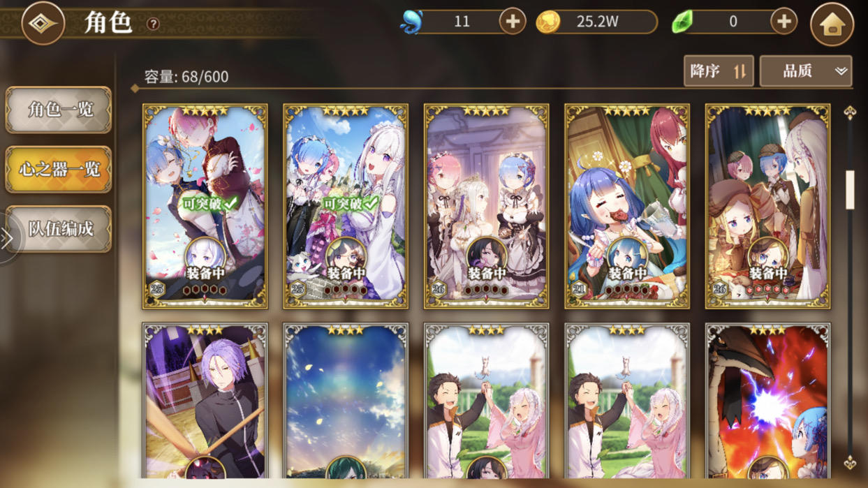868x488 pixels.
Task: Select the 心之器一览 tab
Action: coord(59,169)
